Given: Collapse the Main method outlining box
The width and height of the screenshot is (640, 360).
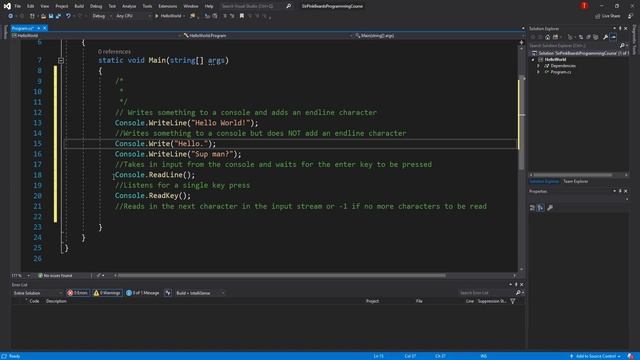Looking at the screenshot, I should coord(61,60).
